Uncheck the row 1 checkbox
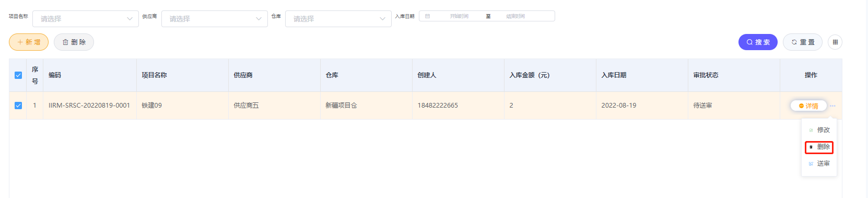 coord(18,106)
